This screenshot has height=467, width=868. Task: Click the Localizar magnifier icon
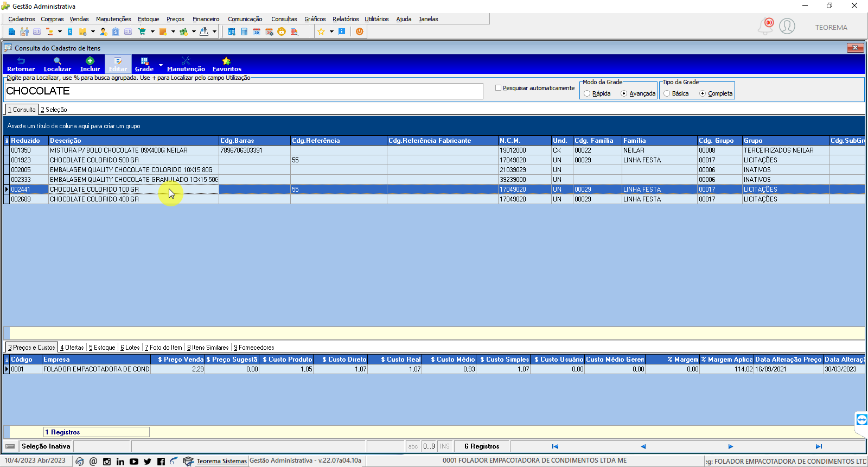coord(58,61)
